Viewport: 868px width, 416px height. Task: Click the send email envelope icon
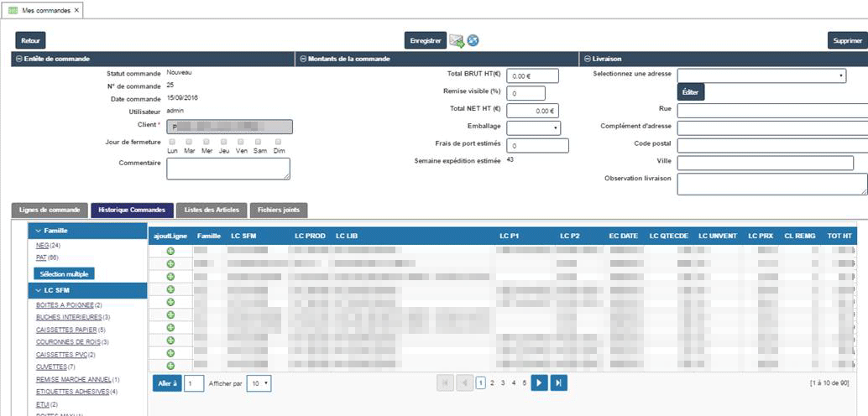click(457, 41)
